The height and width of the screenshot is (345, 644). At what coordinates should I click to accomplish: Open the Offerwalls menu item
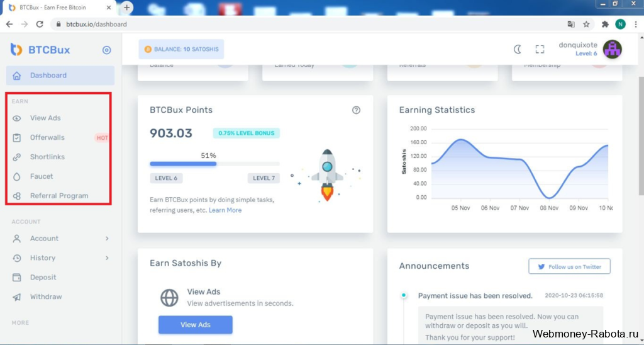pyautogui.click(x=58, y=138)
